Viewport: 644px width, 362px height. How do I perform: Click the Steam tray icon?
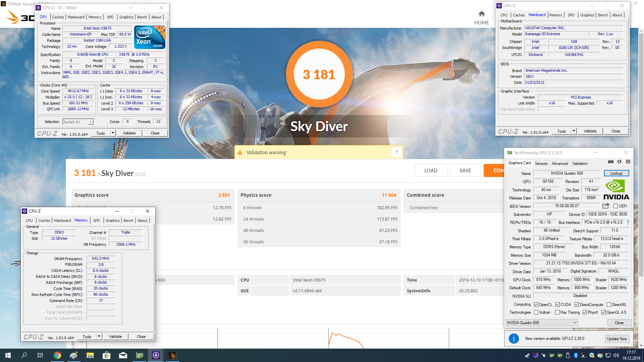[527, 355]
